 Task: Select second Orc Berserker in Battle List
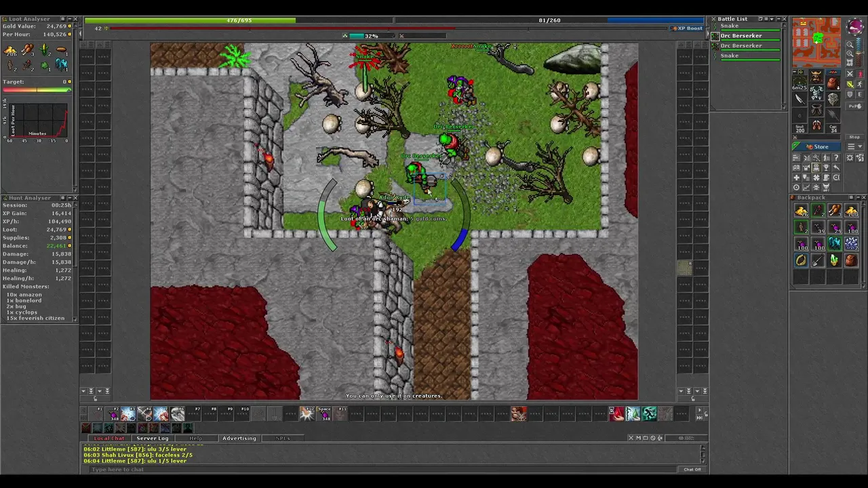tap(745, 46)
